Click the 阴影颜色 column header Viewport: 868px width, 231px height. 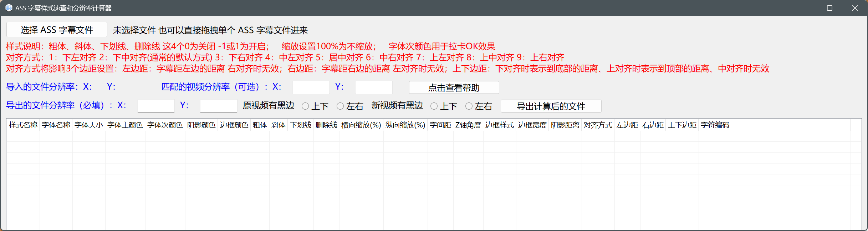coord(201,125)
